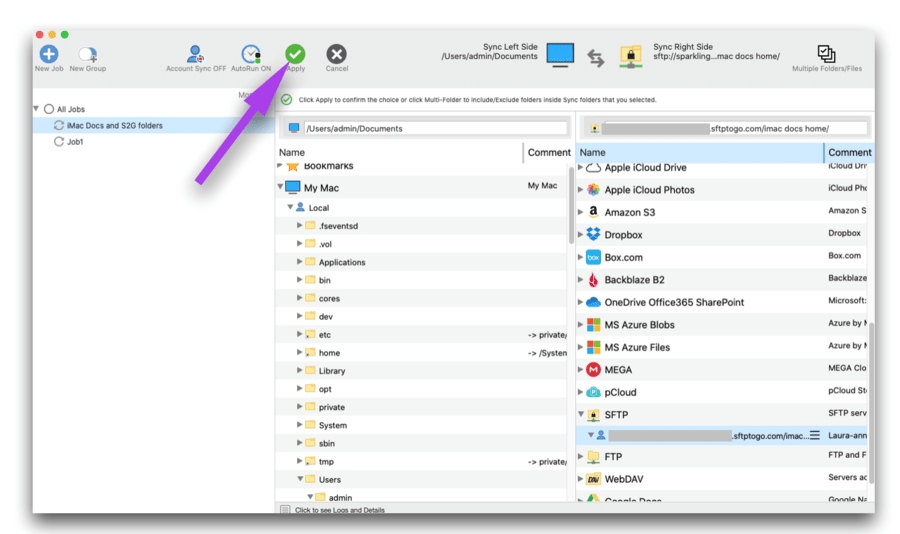The height and width of the screenshot is (534, 900).
Task: Select the Apple iCloud Drive row
Action: 721,168
